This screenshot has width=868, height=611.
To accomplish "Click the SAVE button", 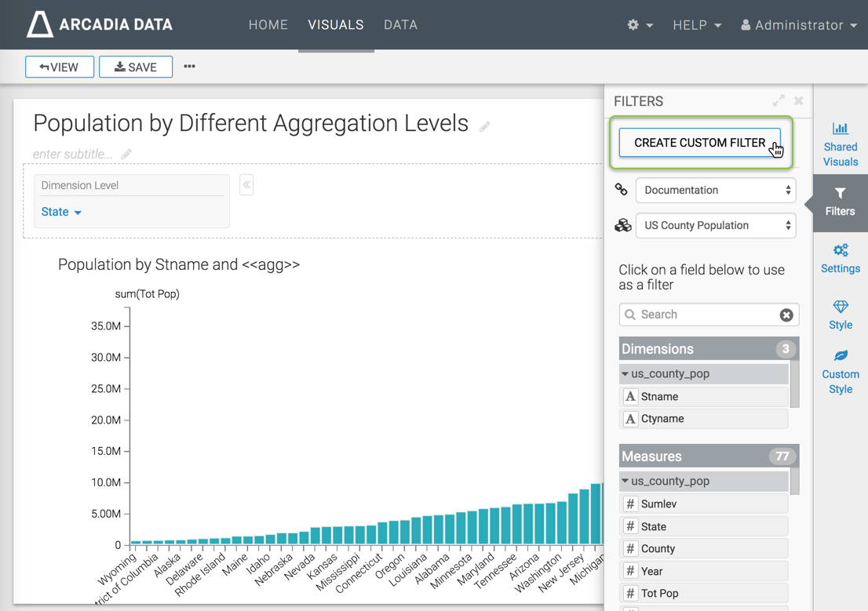I will click(x=136, y=67).
